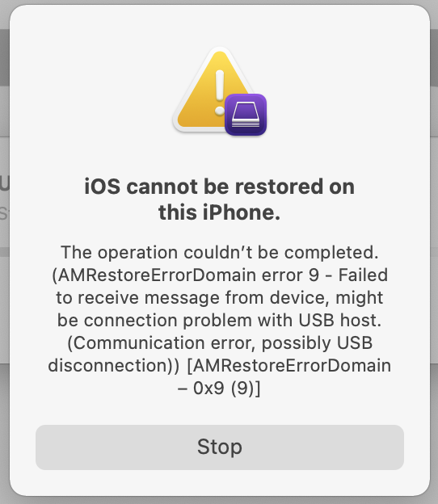Click the "this iPhone." heading line
This screenshot has height=504, width=438.
[219, 212]
